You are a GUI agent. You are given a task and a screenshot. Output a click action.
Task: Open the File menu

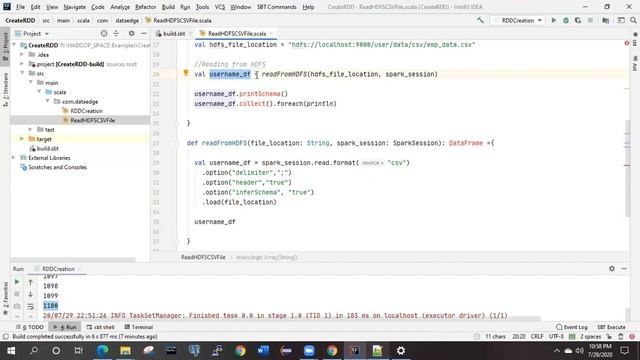20,7
